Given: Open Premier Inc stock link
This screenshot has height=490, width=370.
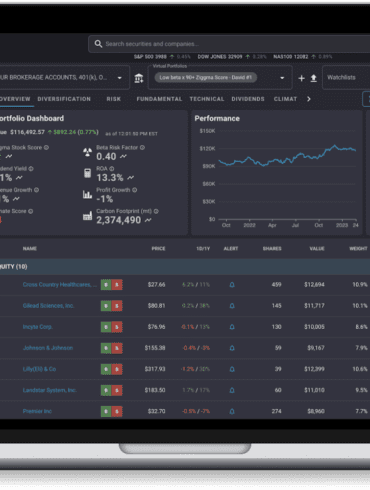Looking at the screenshot, I should tap(37, 411).
